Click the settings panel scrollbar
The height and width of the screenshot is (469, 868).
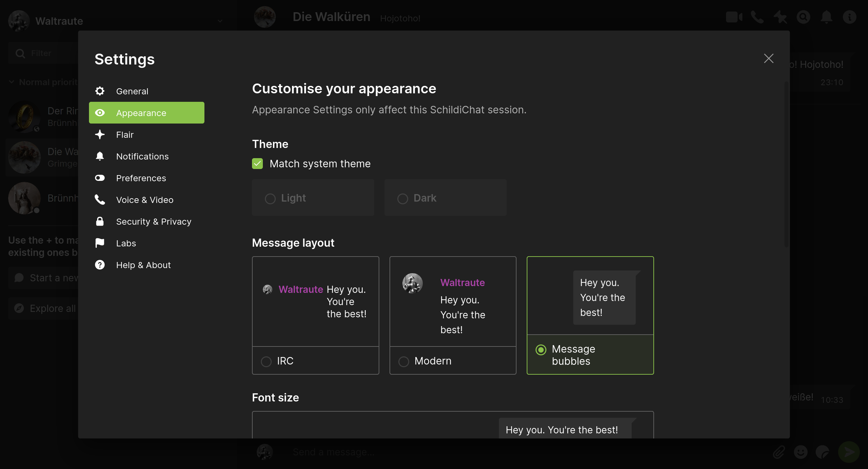(786, 165)
